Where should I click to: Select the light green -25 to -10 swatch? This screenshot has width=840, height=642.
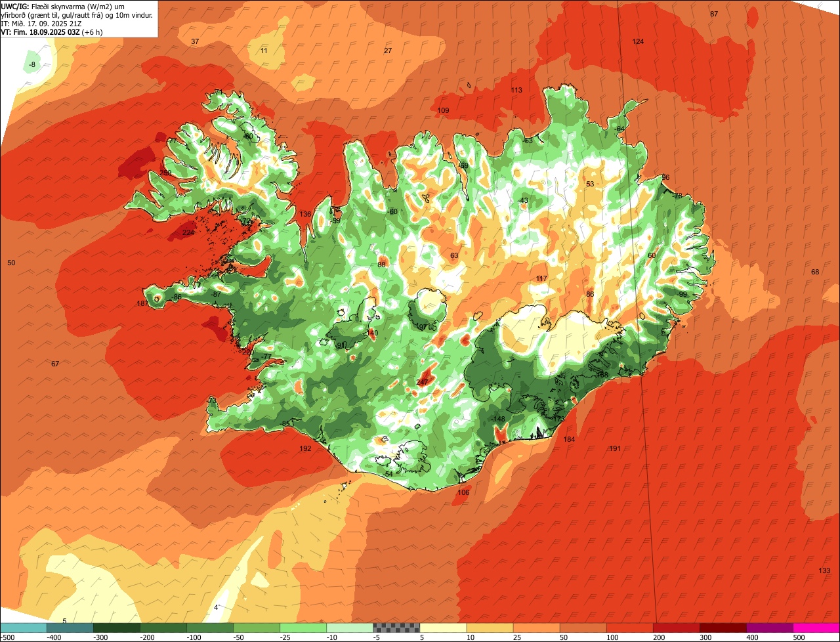click(x=304, y=628)
